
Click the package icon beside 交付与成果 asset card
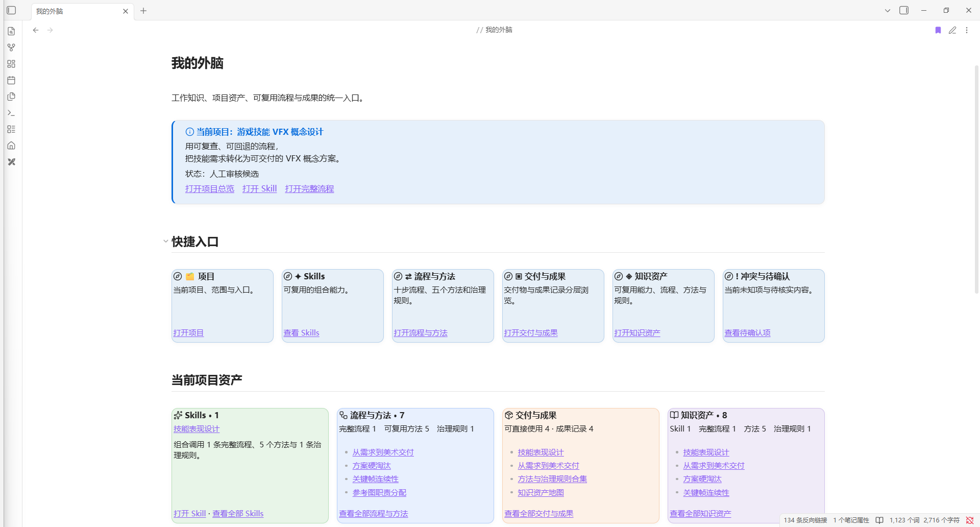(509, 415)
